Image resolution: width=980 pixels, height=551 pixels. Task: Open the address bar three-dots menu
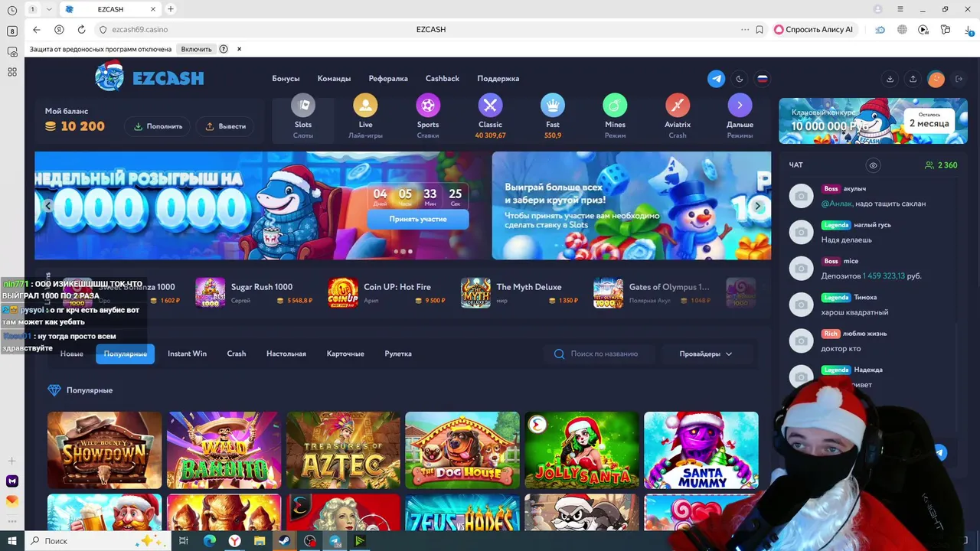(x=744, y=29)
